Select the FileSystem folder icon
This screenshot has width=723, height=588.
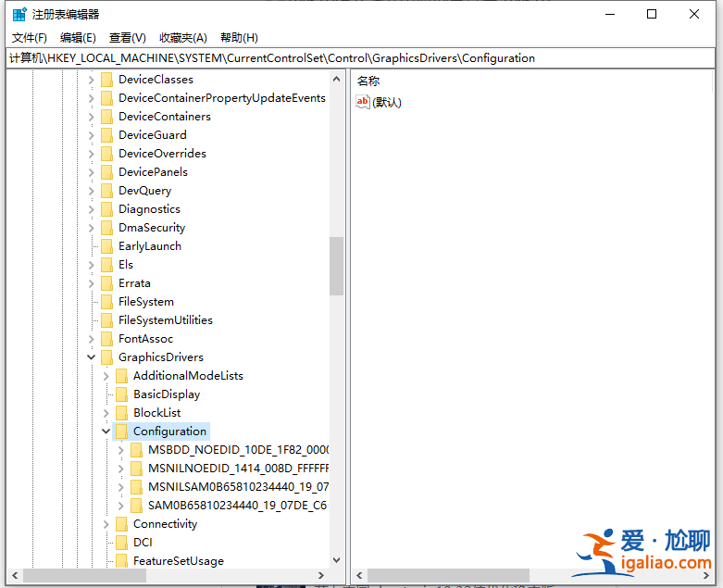point(106,302)
